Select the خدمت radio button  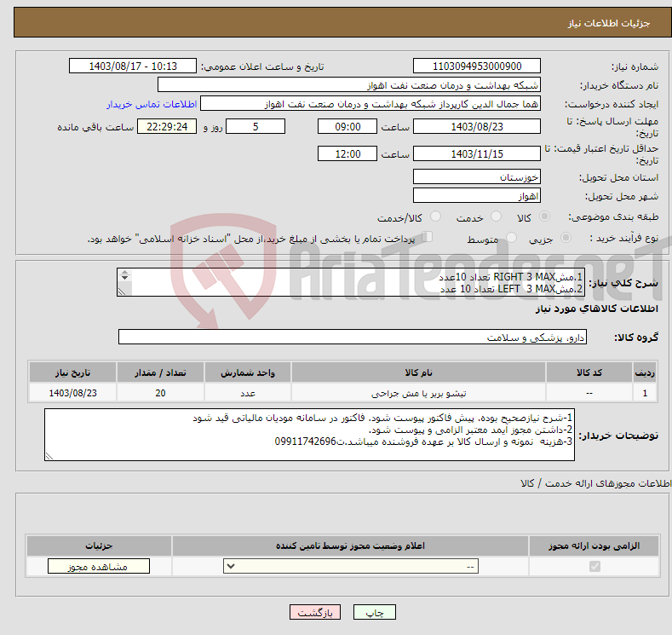pos(496,216)
